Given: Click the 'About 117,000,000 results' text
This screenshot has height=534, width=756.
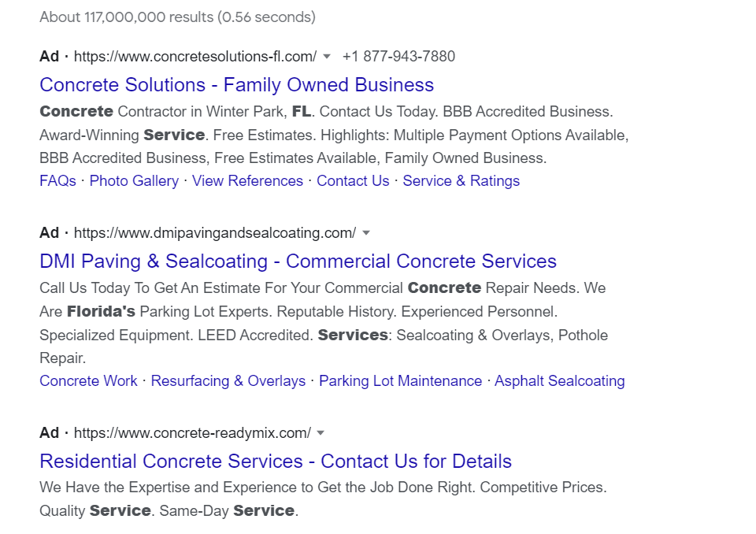Looking at the screenshot, I should [x=177, y=17].
